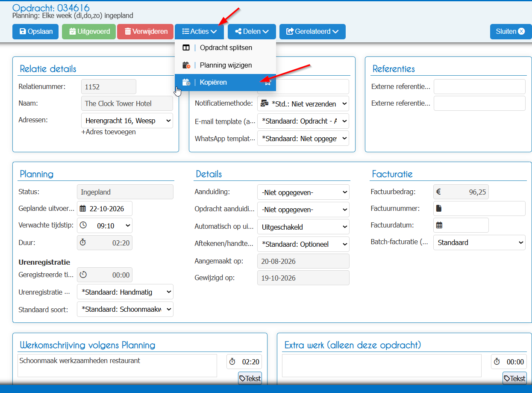Viewport: 532px width, 393px height.
Task: Click the document icon in Factuurnummer field
Action: [438, 209]
